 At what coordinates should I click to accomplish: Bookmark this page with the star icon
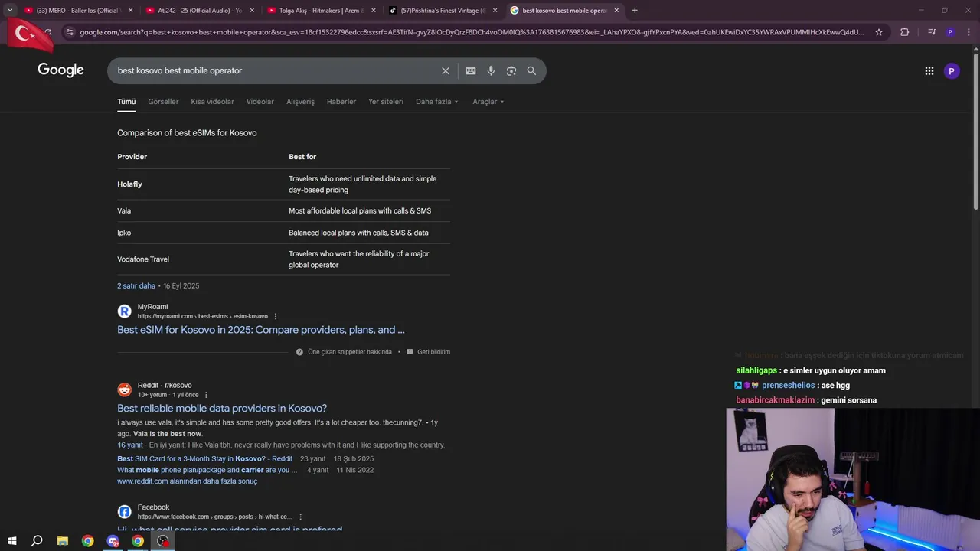point(879,32)
